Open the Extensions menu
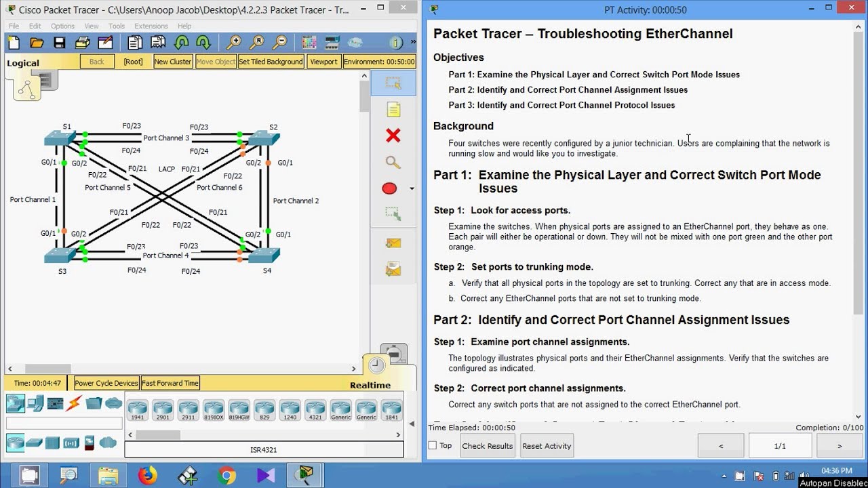The image size is (868, 488). click(151, 26)
